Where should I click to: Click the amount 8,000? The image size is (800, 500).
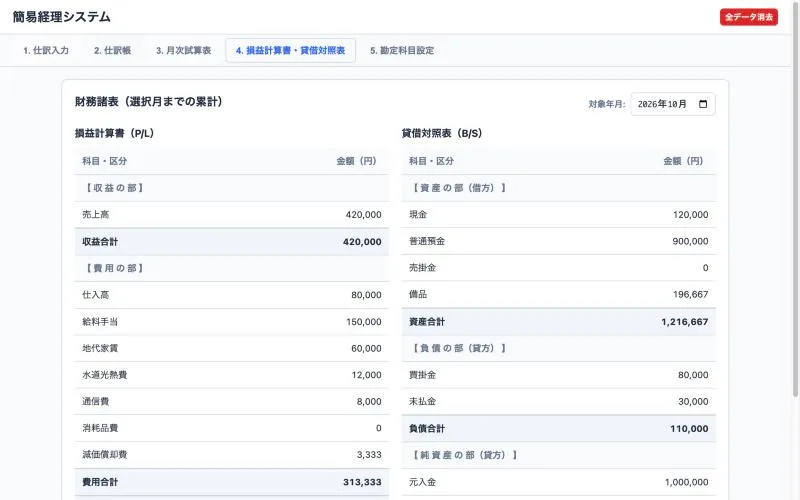tap(369, 402)
